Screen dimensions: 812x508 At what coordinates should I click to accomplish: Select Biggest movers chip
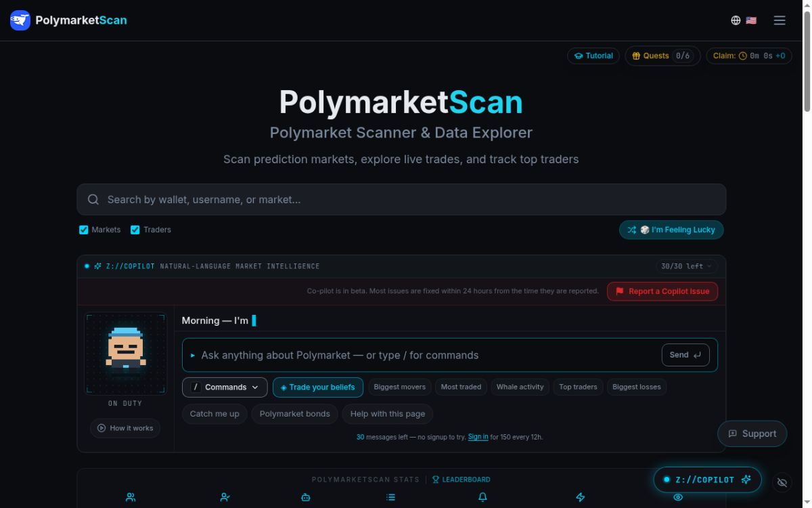[x=400, y=387]
